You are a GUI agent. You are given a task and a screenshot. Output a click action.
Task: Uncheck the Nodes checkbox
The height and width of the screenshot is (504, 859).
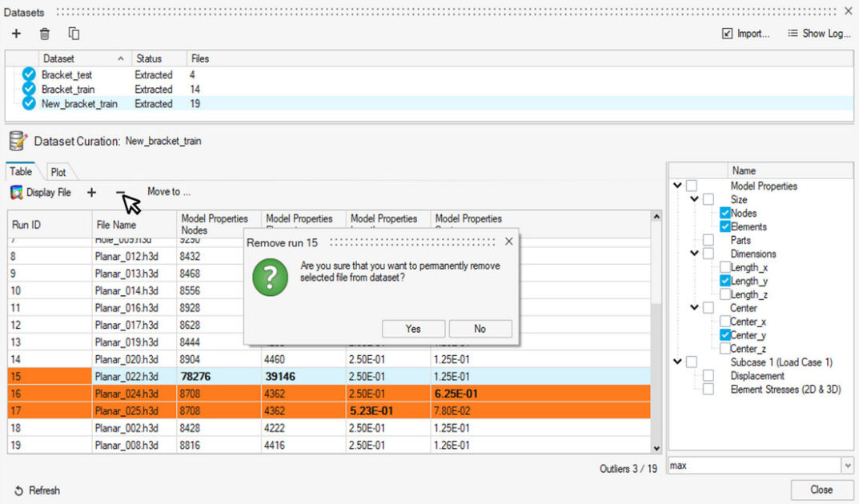click(725, 214)
